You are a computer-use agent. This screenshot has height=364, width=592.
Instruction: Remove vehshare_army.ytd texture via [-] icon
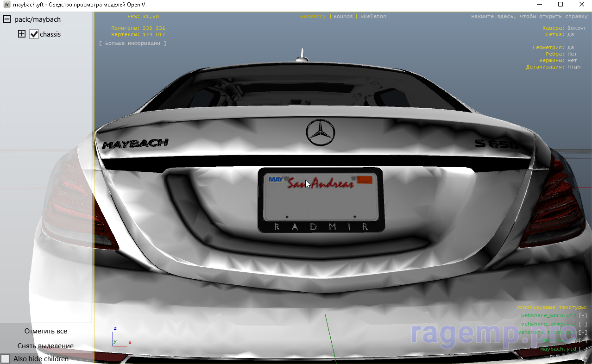583,324
